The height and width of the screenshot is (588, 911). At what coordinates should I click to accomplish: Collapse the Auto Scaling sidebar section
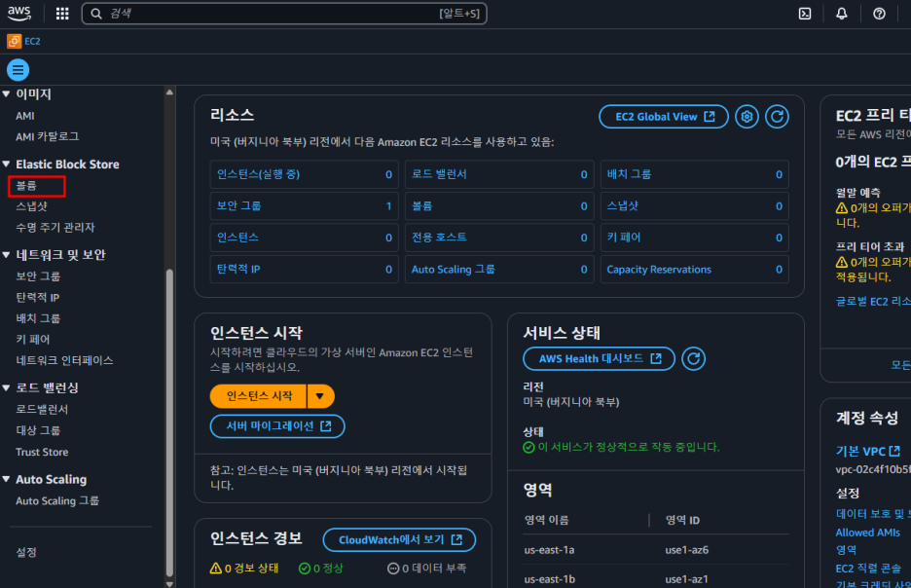tap(7, 479)
